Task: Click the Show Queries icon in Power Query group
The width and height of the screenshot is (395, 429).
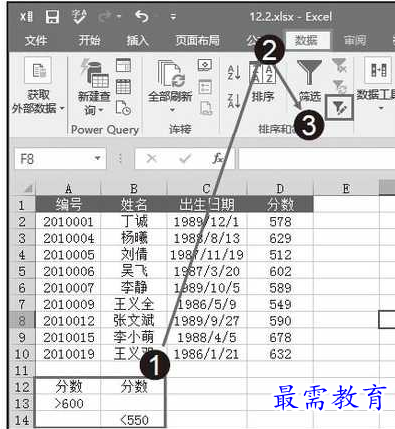Action: (x=123, y=65)
